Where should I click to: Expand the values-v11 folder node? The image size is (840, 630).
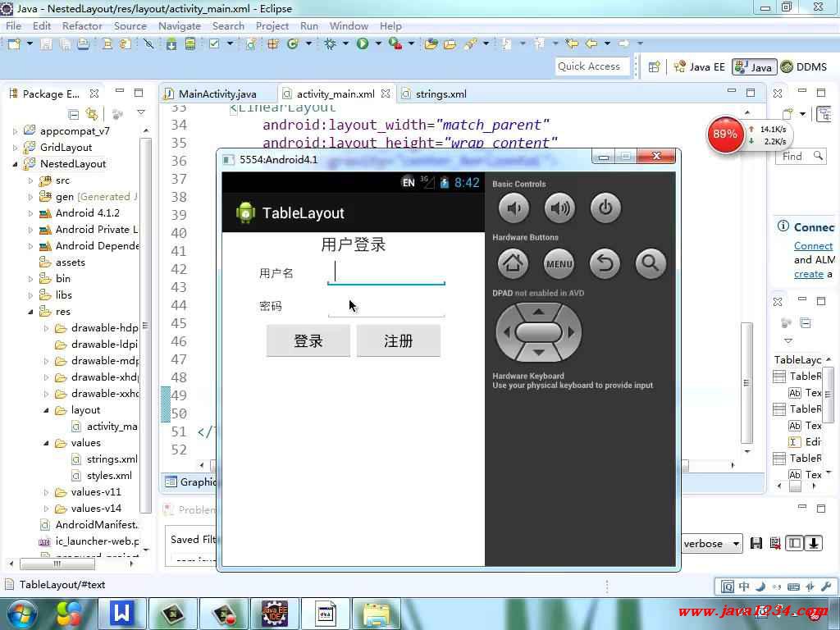point(46,492)
